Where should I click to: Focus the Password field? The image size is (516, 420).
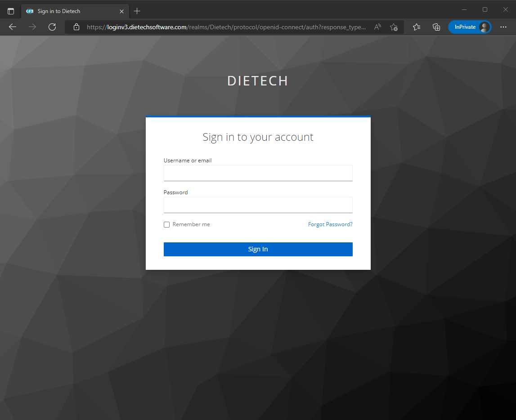pyautogui.click(x=258, y=205)
